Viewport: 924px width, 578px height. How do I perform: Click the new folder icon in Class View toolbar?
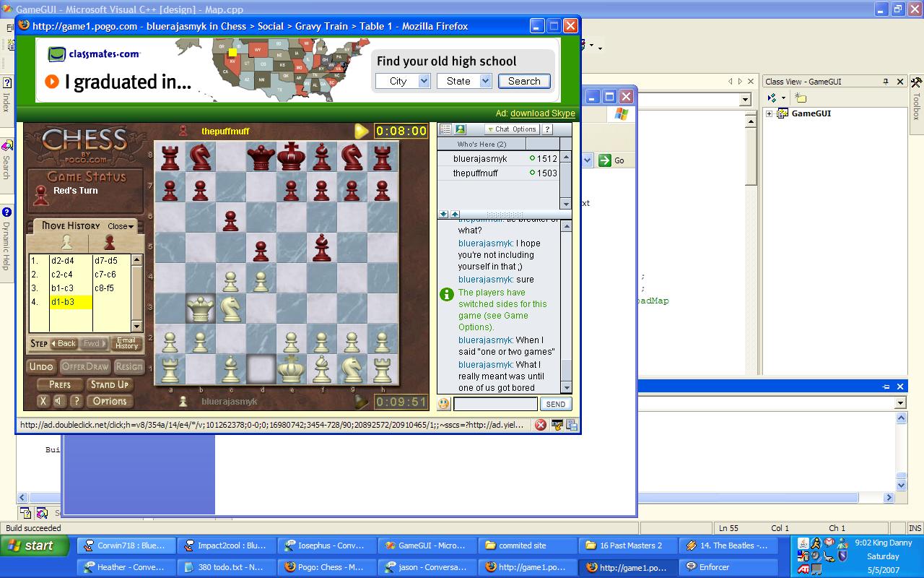pyautogui.click(x=800, y=98)
